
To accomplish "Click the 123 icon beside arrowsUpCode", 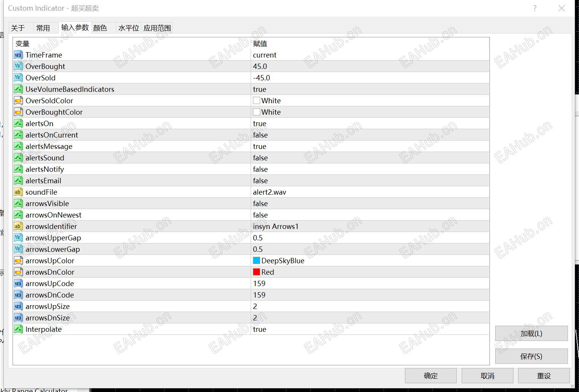I will (18, 283).
